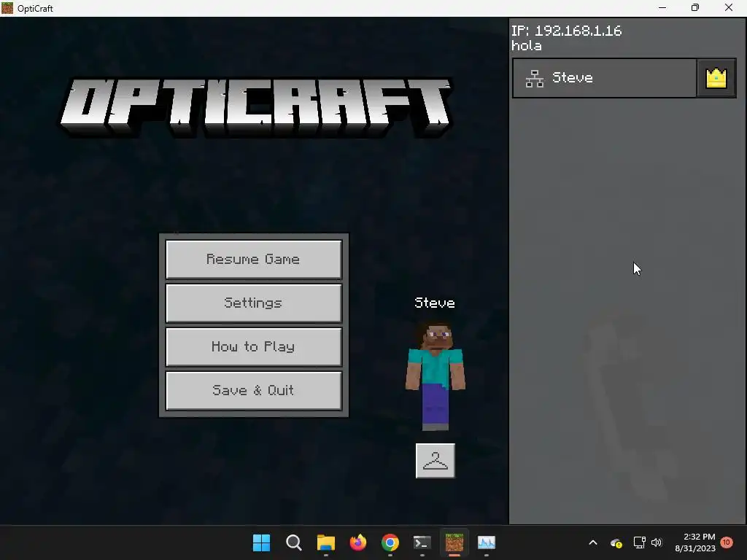Click the OptiCraft grass block taskbar icon
This screenshot has width=747, height=560.
click(454, 542)
